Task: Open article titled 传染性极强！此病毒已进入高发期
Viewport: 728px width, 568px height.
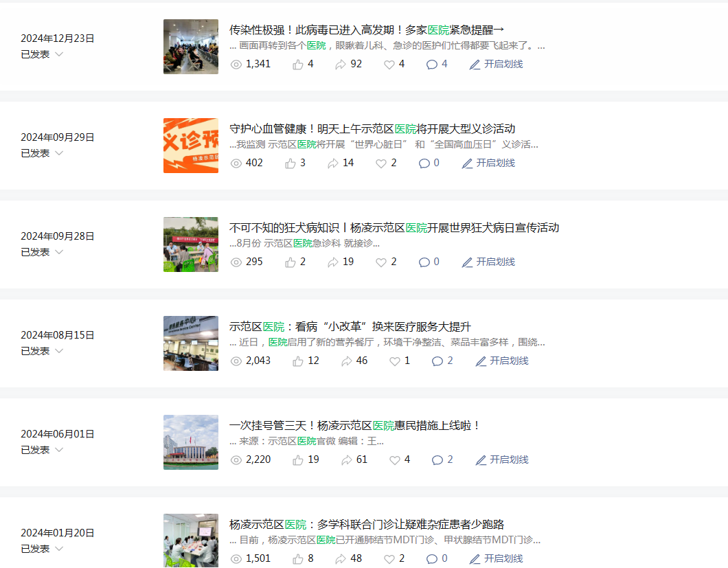Action: coord(366,30)
